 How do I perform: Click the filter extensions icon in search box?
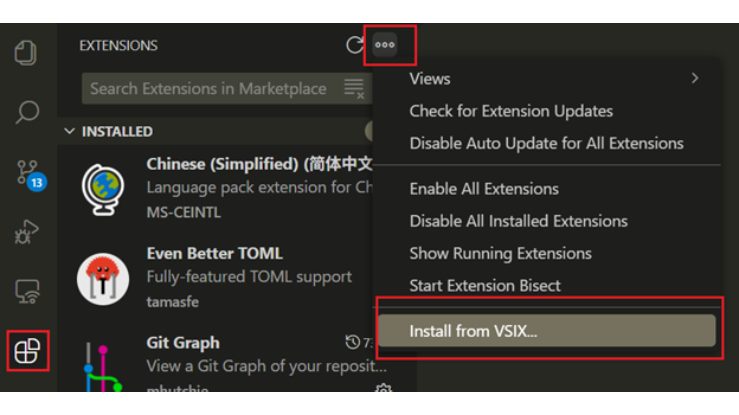pos(354,88)
